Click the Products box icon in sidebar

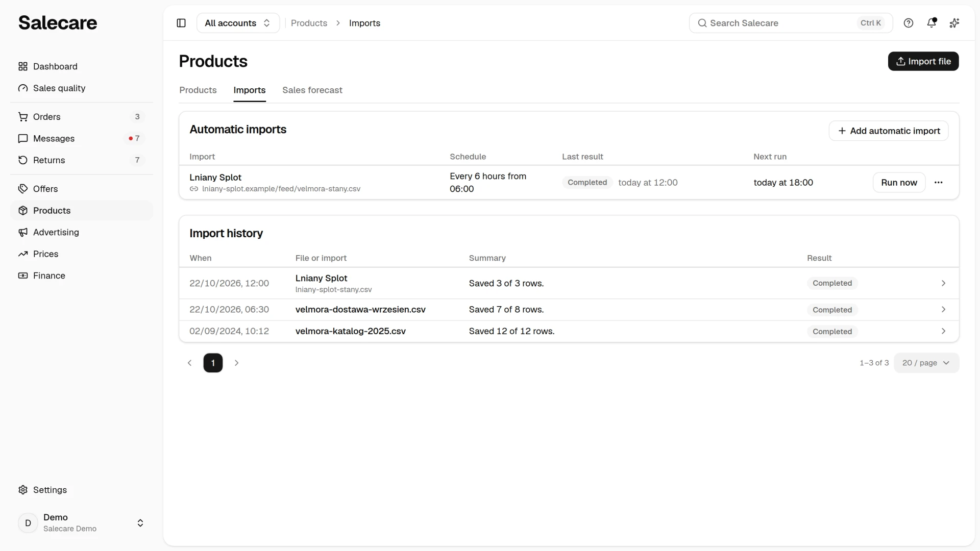click(x=23, y=211)
